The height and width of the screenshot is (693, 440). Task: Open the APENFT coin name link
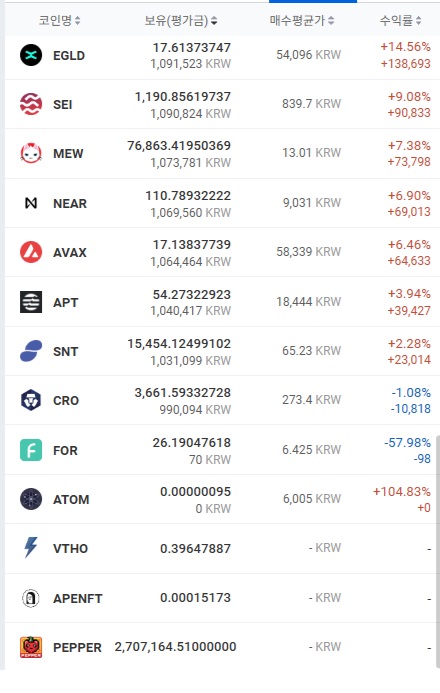pyautogui.click(x=78, y=598)
